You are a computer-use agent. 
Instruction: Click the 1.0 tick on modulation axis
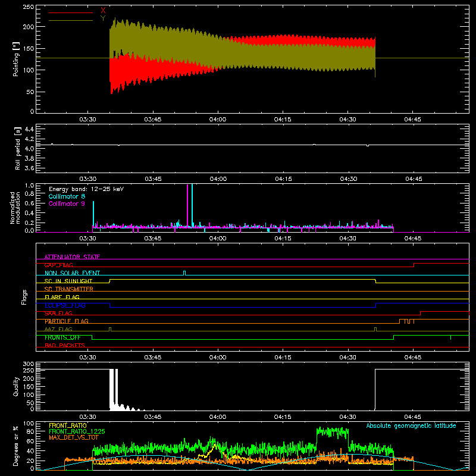[29, 186]
